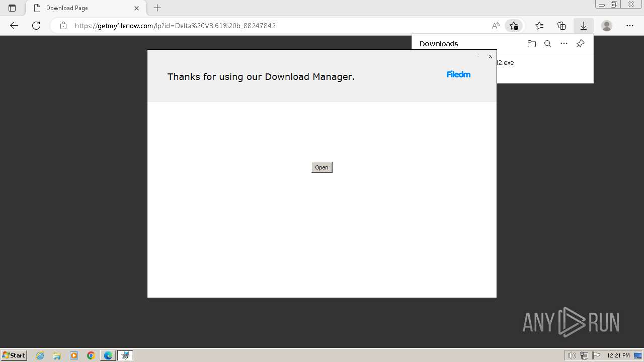Switch to Microsoft Edge taskbar button
Screen dimensions: 644x362
pos(108,355)
